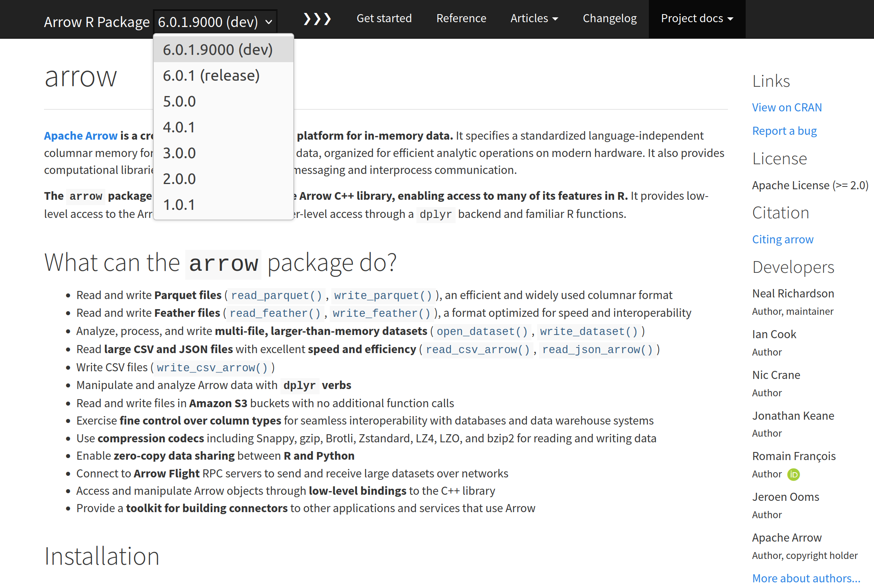Click the Developers sidebar heading
The width and height of the screenshot is (874, 588).
pos(793,267)
